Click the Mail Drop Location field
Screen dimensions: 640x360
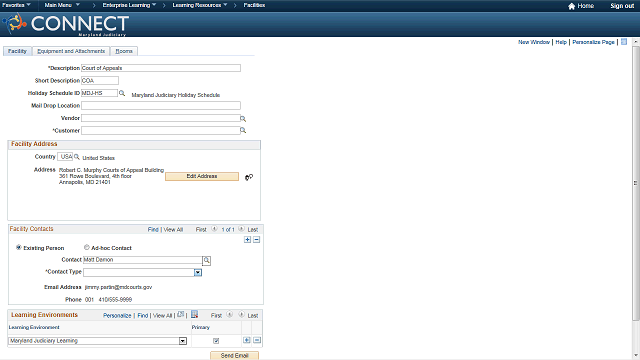pos(161,106)
